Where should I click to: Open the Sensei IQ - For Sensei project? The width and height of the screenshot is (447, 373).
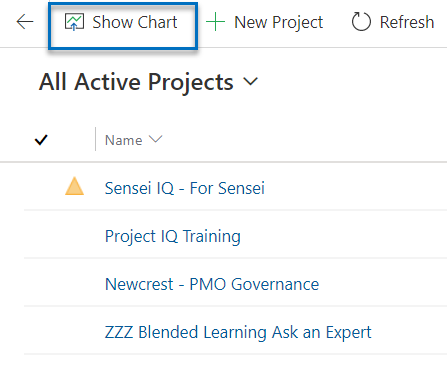click(185, 188)
